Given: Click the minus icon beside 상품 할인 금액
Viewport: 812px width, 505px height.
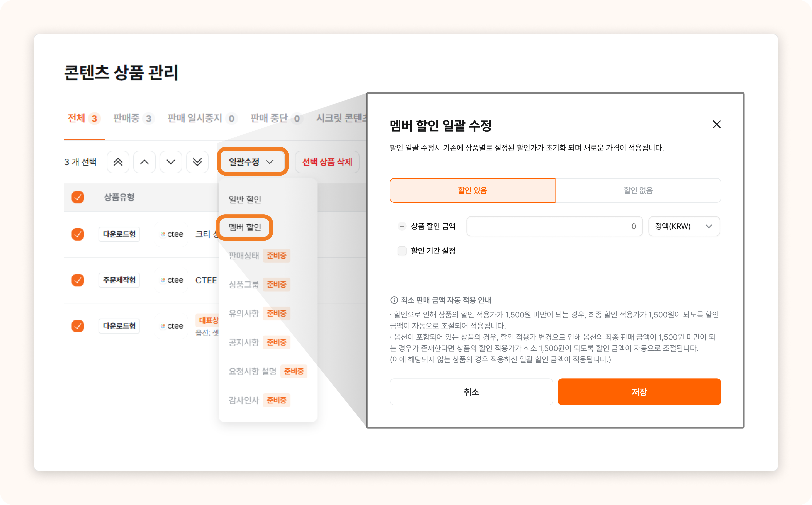Looking at the screenshot, I should (x=402, y=226).
